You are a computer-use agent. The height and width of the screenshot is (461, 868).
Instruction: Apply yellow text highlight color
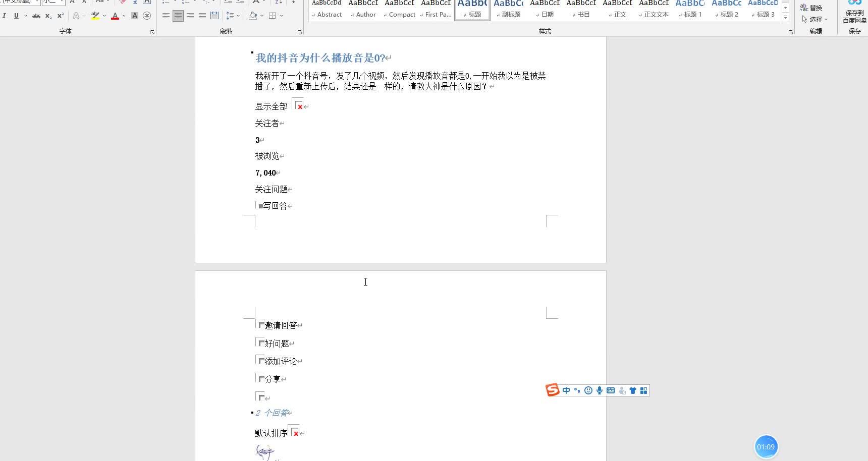pos(95,16)
